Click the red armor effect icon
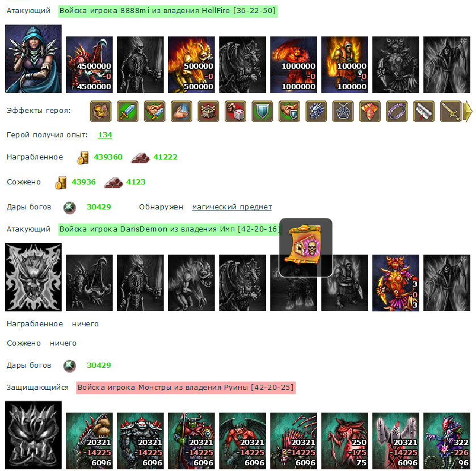Screen dimensions: 476x471 [x=370, y=111]
